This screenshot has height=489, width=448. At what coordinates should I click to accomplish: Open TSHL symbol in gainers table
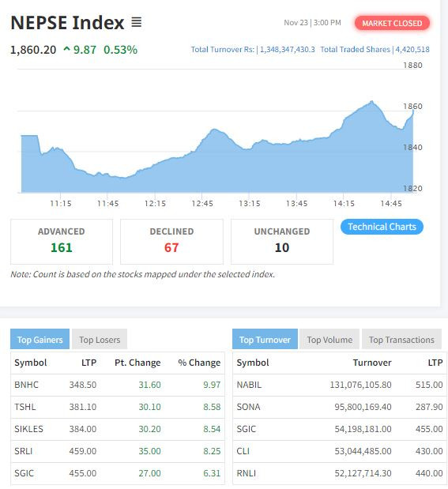[25, 407]
